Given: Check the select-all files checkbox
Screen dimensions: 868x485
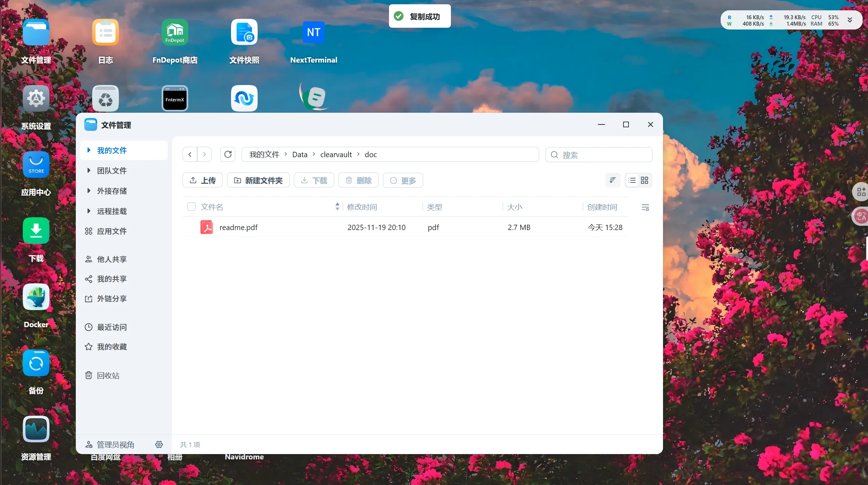Looking at the screenshot, I should (191, 207).
